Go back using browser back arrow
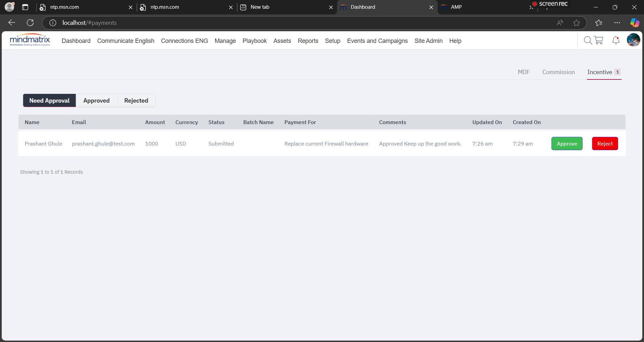The height and width of the screenshot is (342, 644). (x=12, y=23)
